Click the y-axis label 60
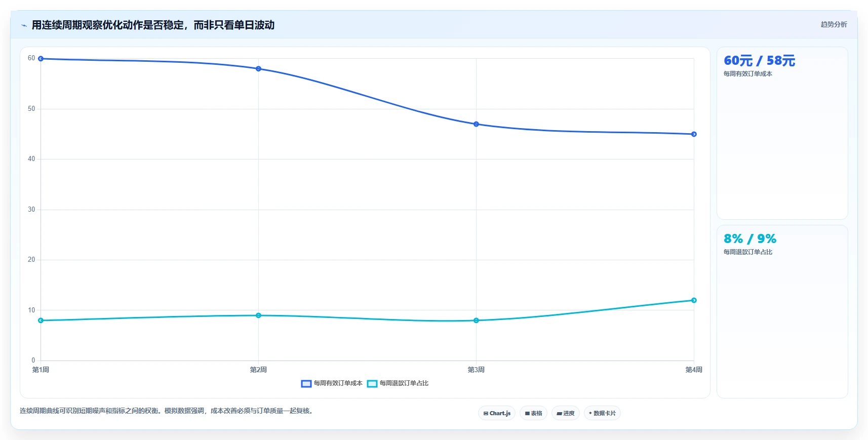This screenshot has height=440, width=868. click(x=31, y=58)
